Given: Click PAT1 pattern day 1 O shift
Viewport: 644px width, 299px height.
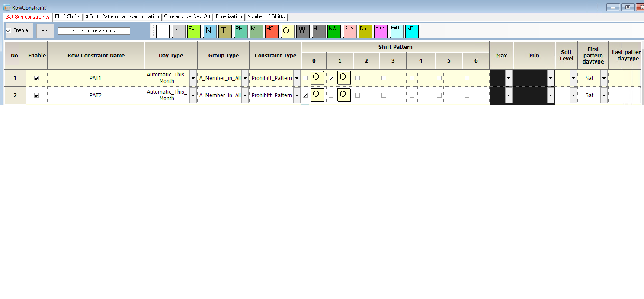Looking at the screenshot, I should click(344, 78).
